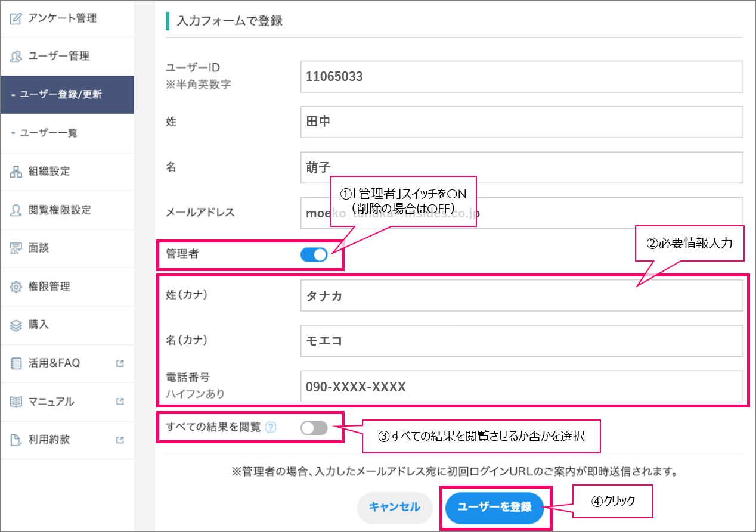Go to ユーザー一覧 submenu item

pos(67,133)
